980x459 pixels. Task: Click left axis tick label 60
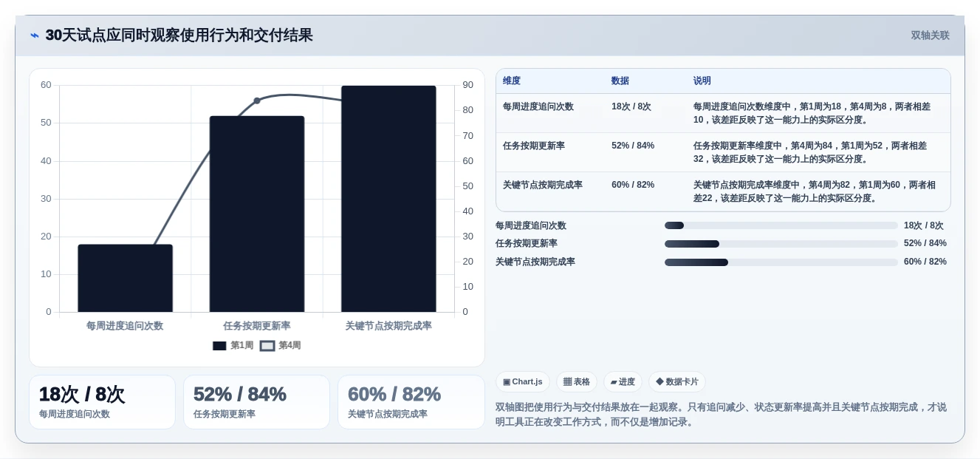(x=46, y=85)
